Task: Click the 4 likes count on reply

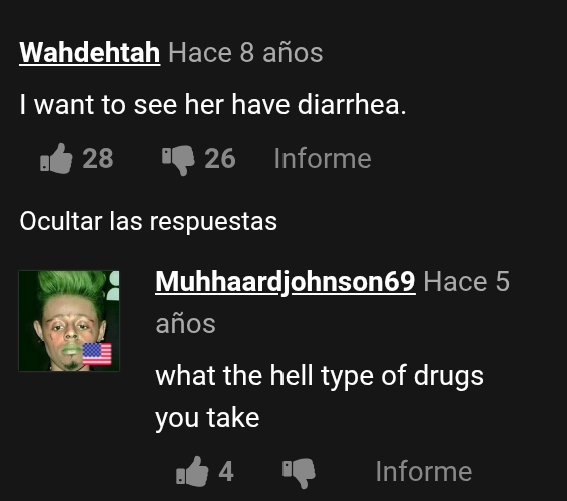Action: point(226,471)
